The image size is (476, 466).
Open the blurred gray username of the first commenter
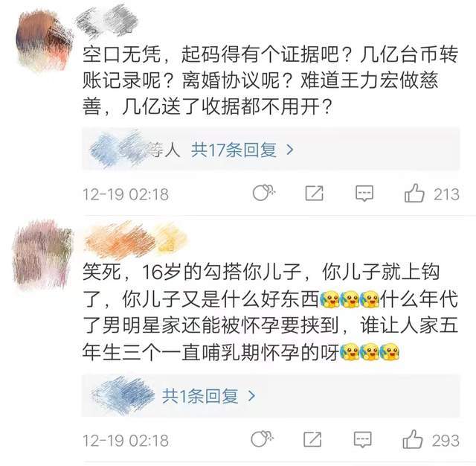click(x=107, y=22)
